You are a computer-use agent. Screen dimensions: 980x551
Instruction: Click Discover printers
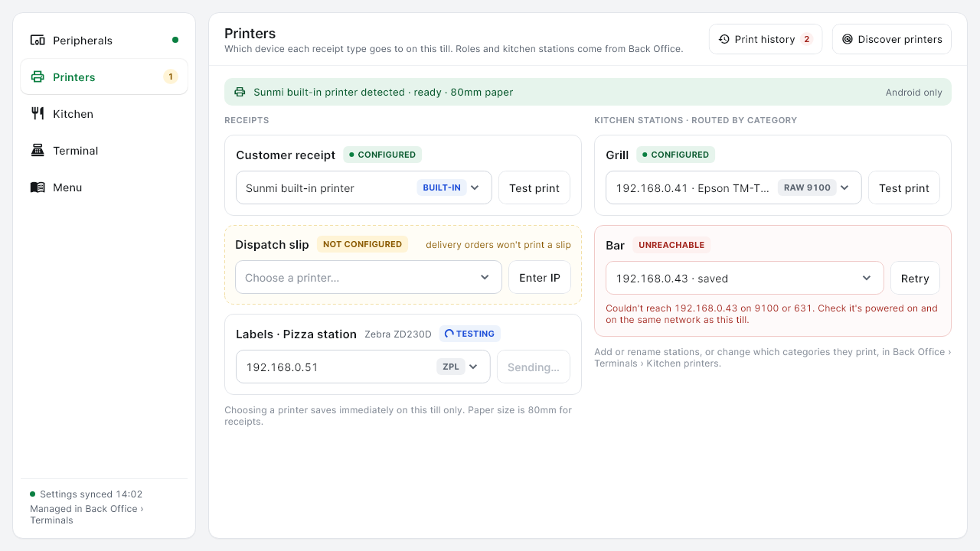point(892,39)
